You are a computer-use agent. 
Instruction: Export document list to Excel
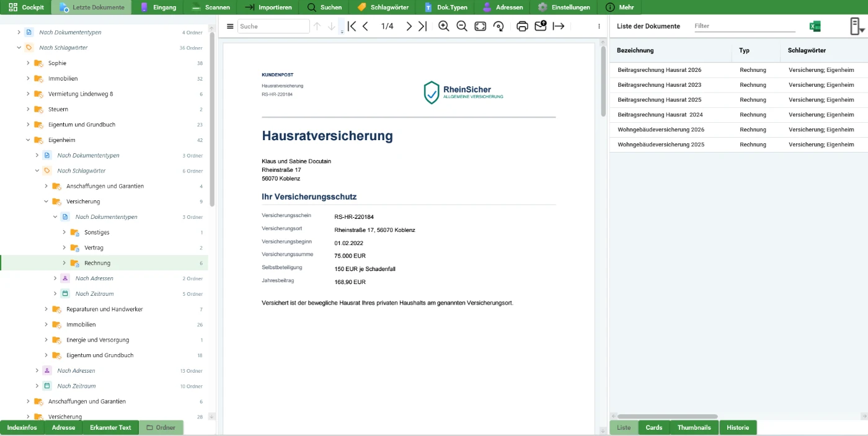point(815,26)
